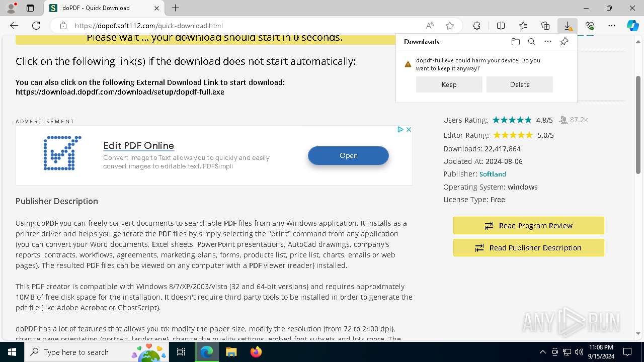Click the taskbar search box

[97, 352]
